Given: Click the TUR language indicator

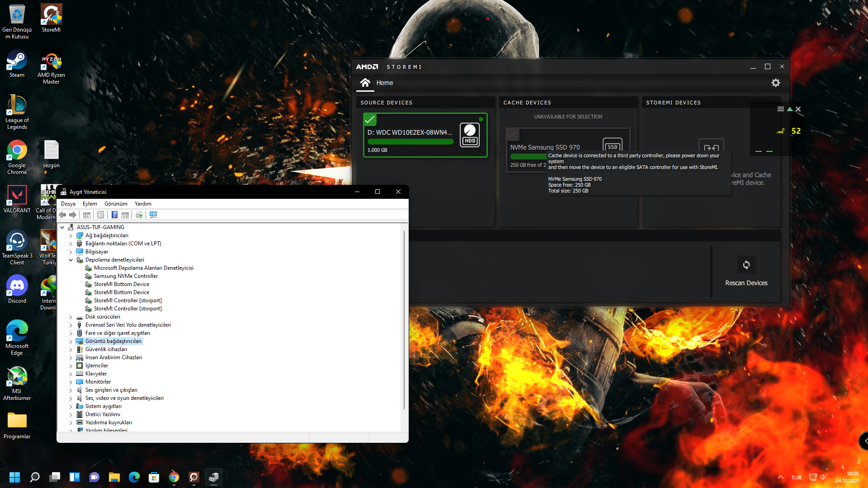Looking at the screenshot, I should click(796, 478).
